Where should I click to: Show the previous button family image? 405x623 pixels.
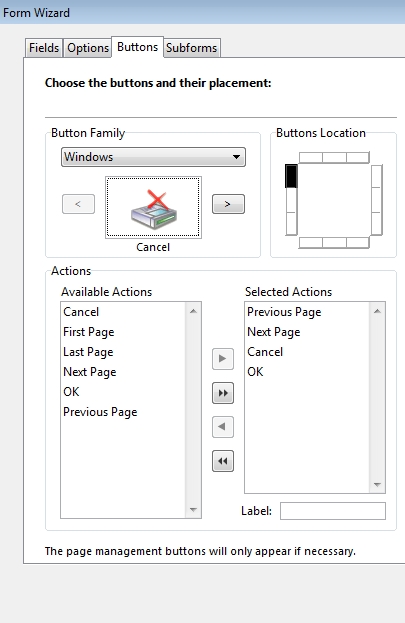coord(78,204)
